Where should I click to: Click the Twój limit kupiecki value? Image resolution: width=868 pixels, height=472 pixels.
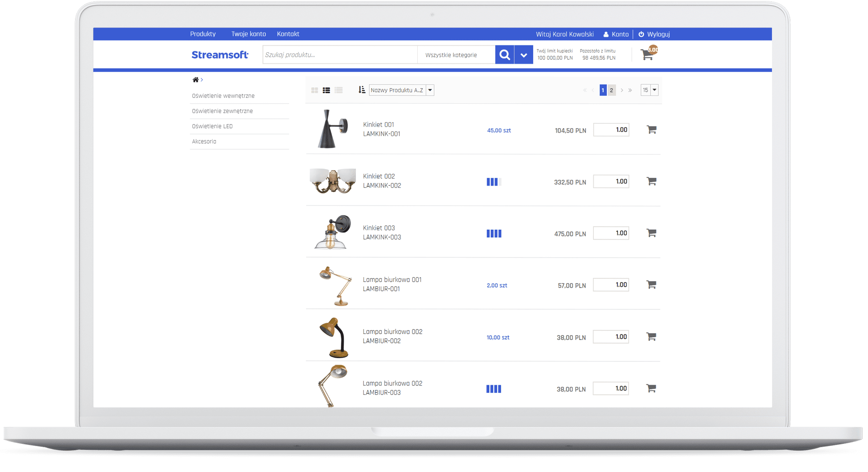[x=555, y=58]
